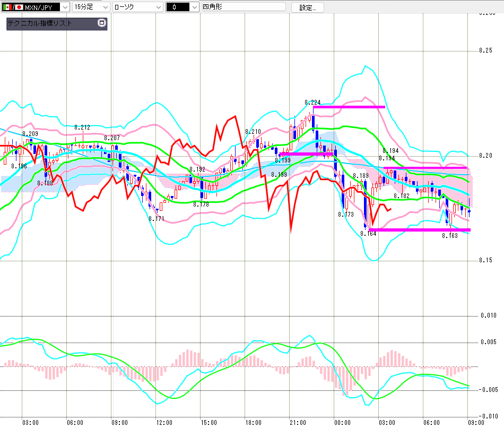Click the 21:00 time axis label
This screenshot has width=504, height=427.
click(298, 422)
